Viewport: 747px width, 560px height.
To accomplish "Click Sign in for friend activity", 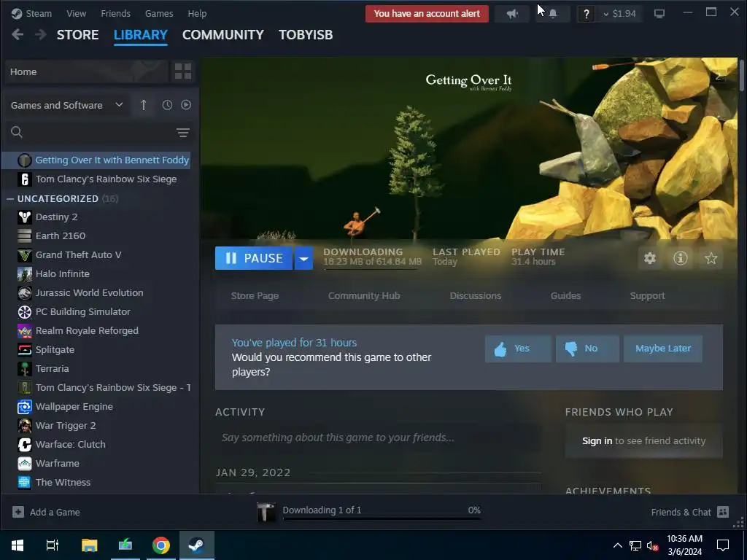I will coord(597,441).
